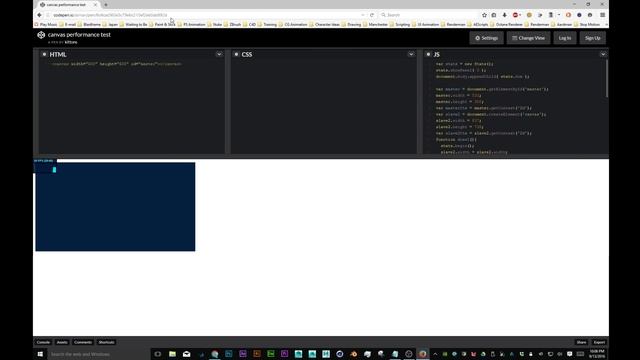Focus the browser Search box
Screen dimensions: 640x360
[428, 15]
